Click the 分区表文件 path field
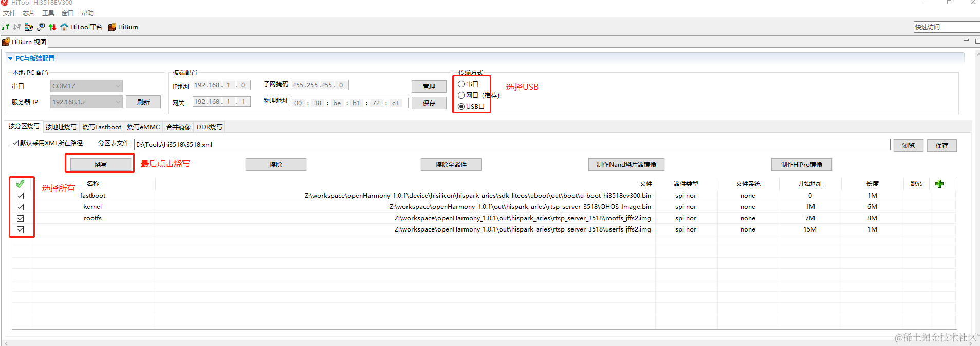The width and height of the screenshot is (980, 346). (x=512, y=144)
